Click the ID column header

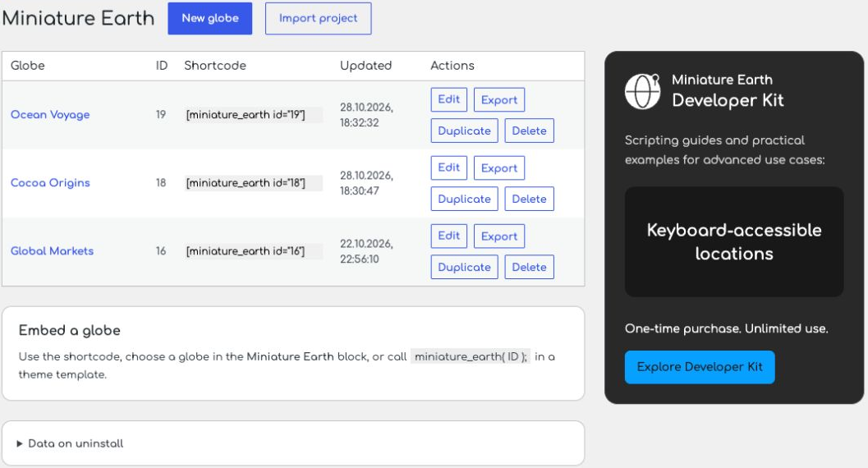coord(161,66)
